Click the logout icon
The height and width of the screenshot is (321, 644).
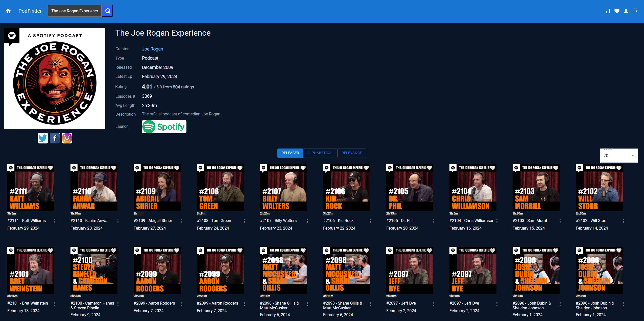pos(635,11)
